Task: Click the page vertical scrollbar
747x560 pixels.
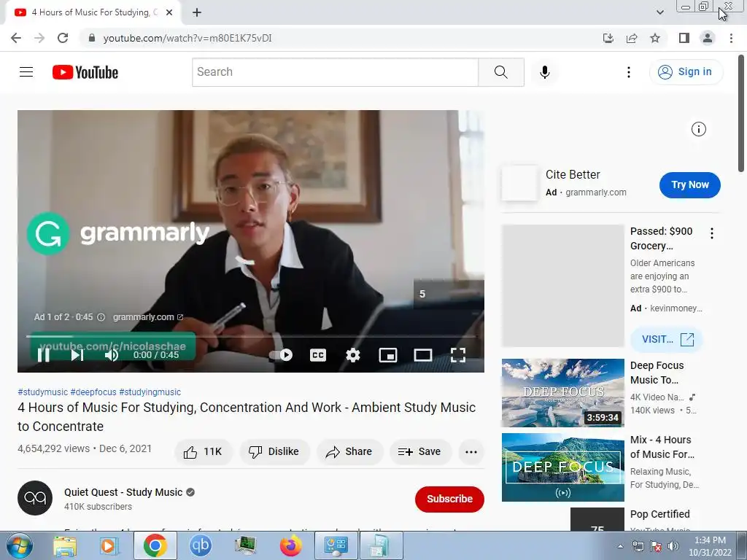Action: (x=741, y=114)
